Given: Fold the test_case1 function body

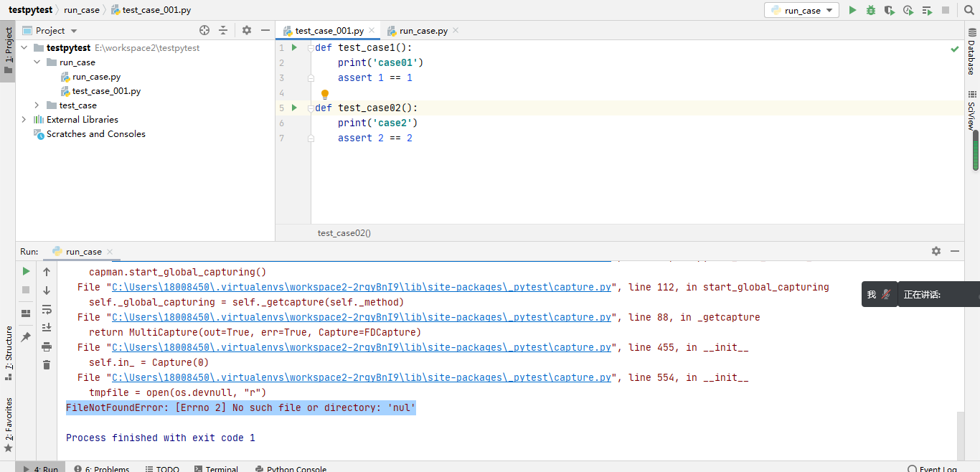Looking at the screenshot, I should [x=311, y=48].
